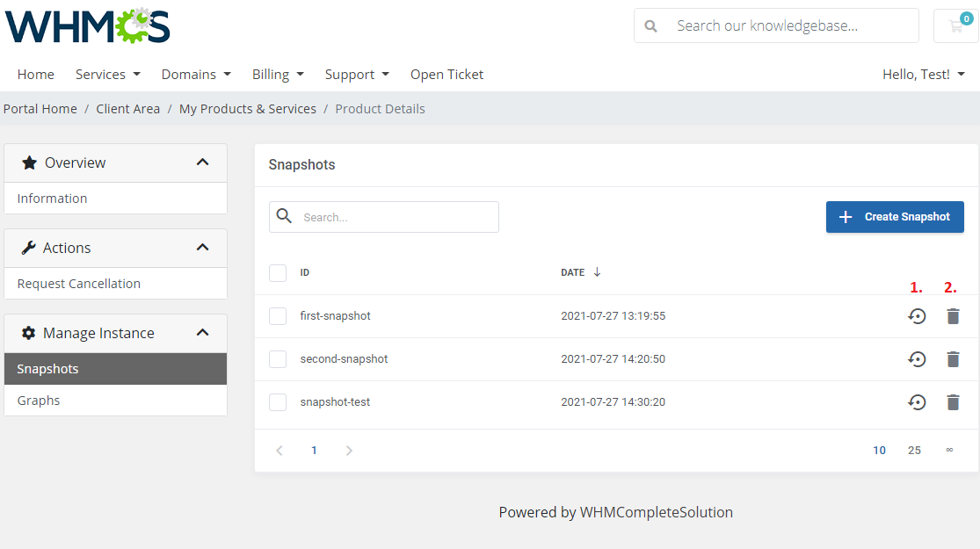Show unlimited entries per page
This screenshot has height=549, width=980.
click(x=949, y=451)
